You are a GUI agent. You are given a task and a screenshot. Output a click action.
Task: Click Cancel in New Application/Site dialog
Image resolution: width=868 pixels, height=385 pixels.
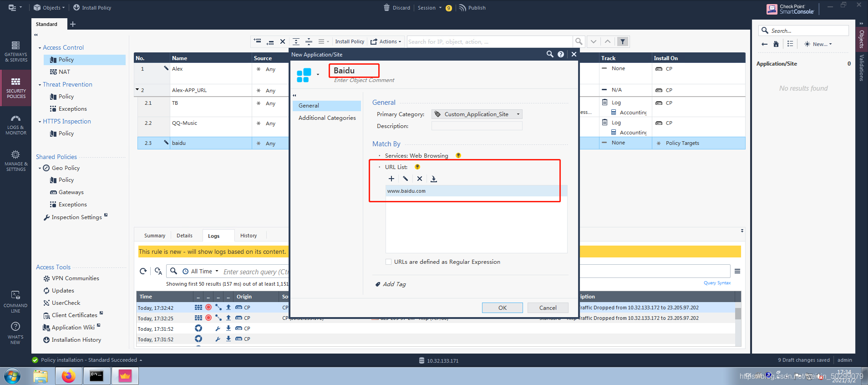coord(548,308)
